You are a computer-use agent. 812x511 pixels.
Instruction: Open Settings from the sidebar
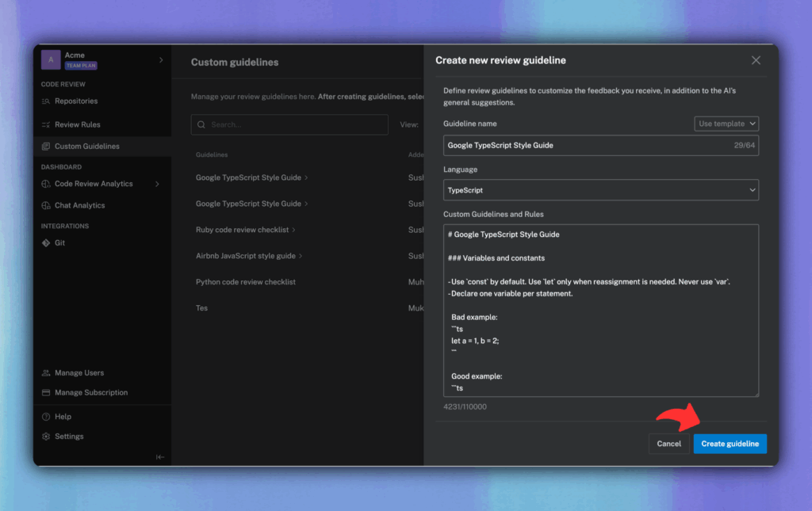point(70,437)
